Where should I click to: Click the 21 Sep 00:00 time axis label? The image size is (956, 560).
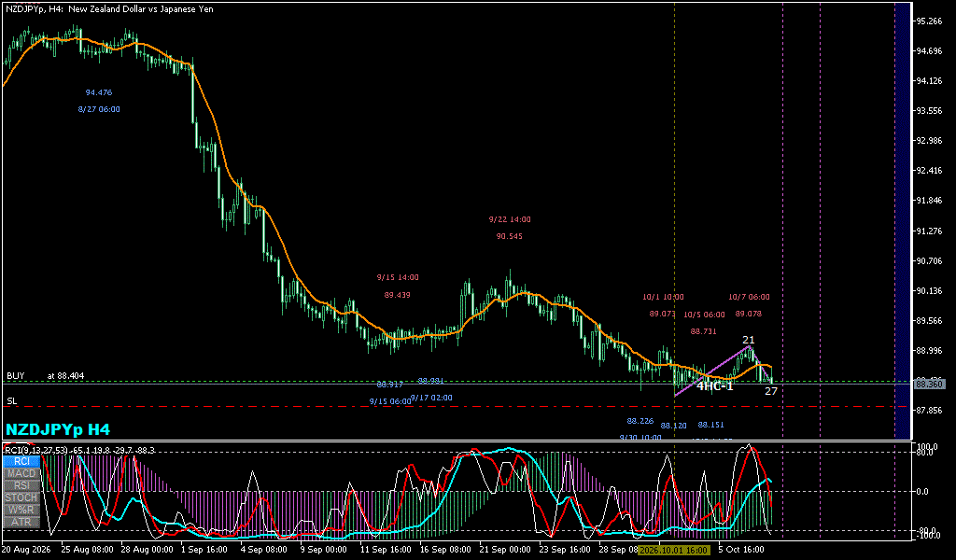click(x=503, y=550)
